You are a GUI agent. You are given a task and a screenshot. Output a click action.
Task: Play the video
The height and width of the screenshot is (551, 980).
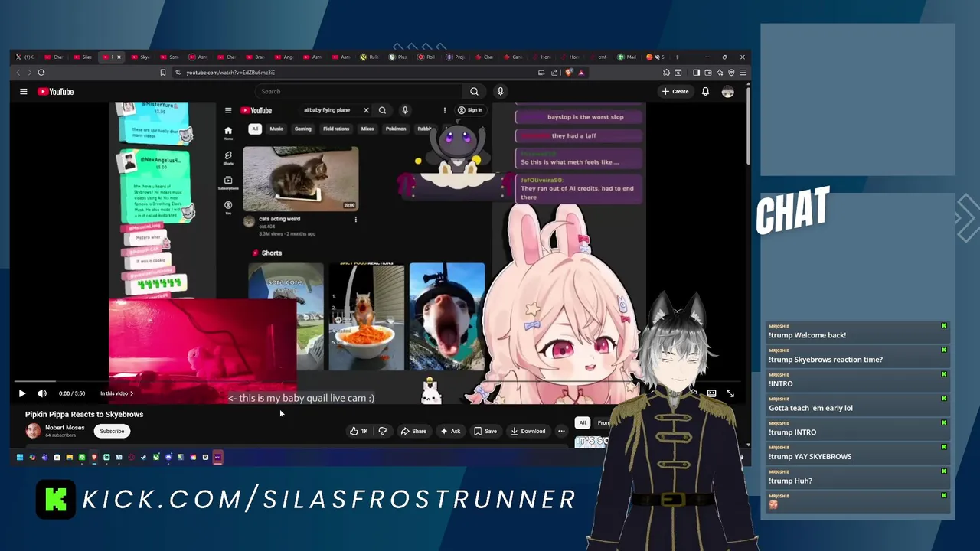click(21, 393)
